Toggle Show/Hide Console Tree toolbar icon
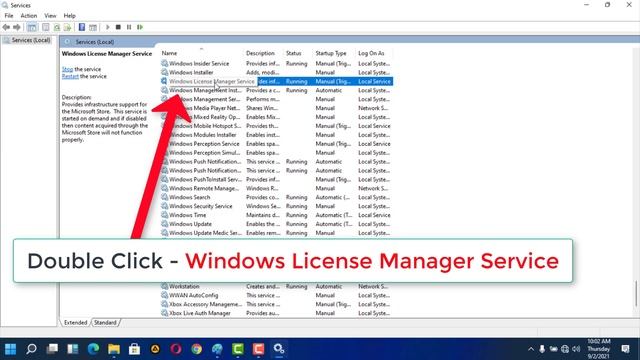 pyautogui.click(x=32, y=27)
